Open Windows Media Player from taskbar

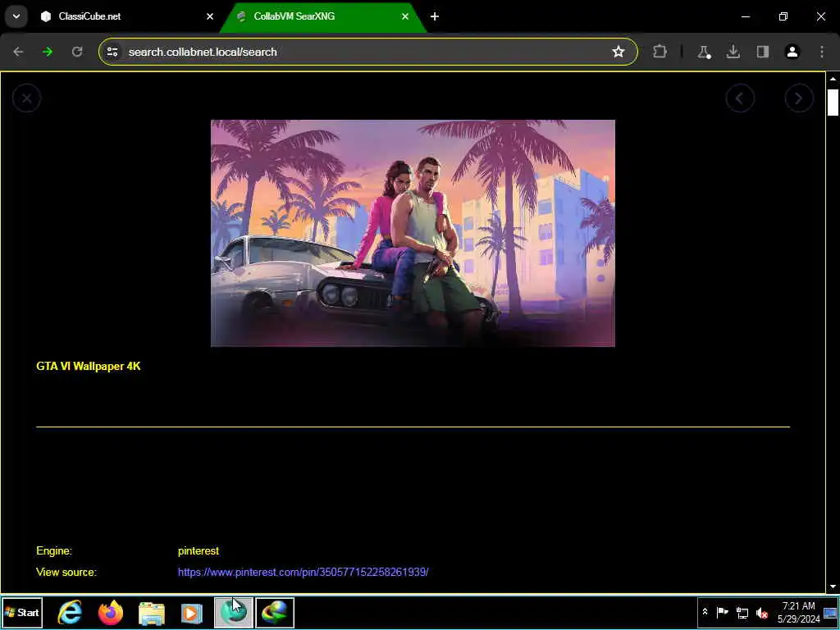pyautogui.click(x=192, y=612)
